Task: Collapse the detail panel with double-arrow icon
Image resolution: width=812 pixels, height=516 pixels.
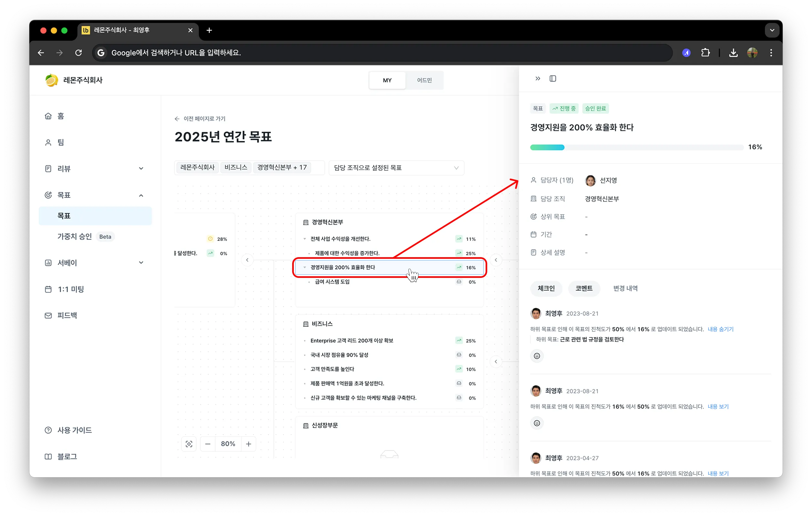Action: point(538,78)
